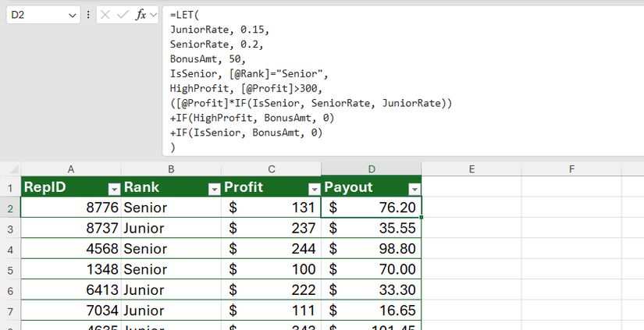The height and width of the screenshot is (330, 644).
Task: Click the Enter checkmark formula icon
Action: coord(123,15)
